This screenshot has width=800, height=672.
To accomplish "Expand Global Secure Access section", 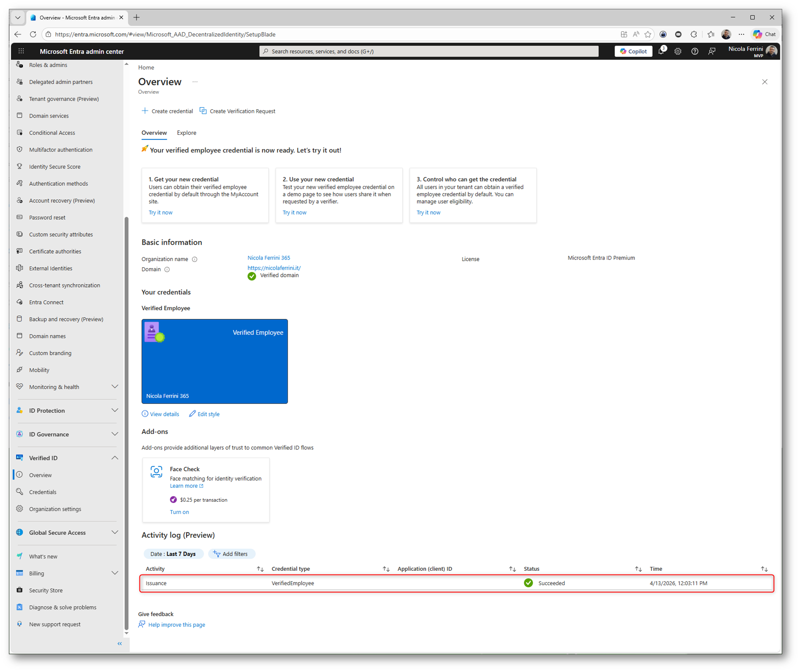I will tap(115, 532).
